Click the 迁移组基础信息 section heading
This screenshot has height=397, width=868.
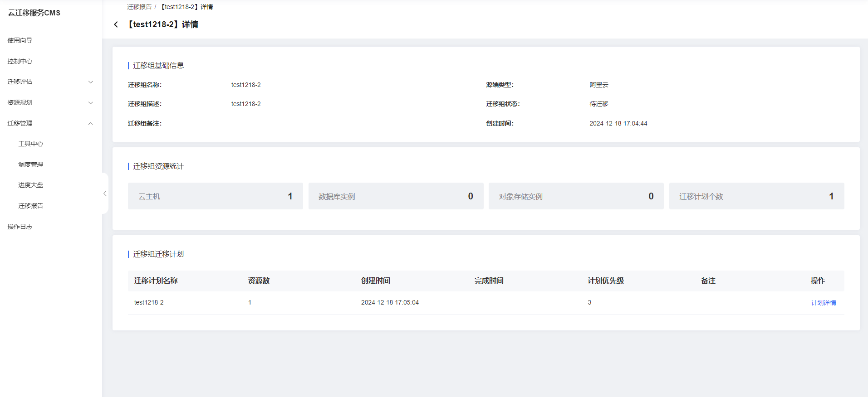click(x=158, y=66)
